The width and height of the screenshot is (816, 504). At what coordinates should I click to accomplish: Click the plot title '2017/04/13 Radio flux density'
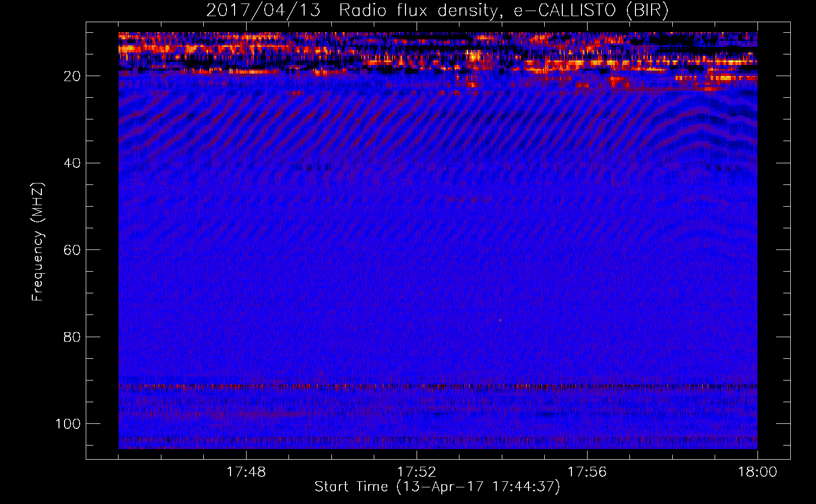(x=438, y=11)
